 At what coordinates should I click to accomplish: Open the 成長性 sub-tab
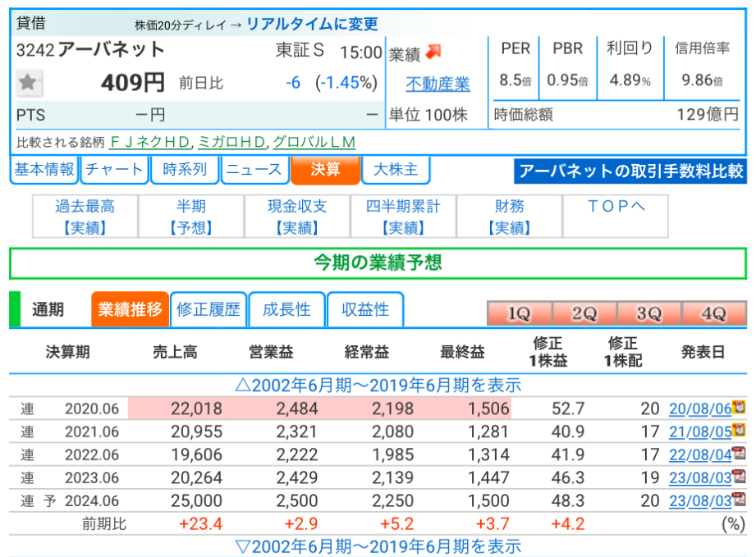286,309
